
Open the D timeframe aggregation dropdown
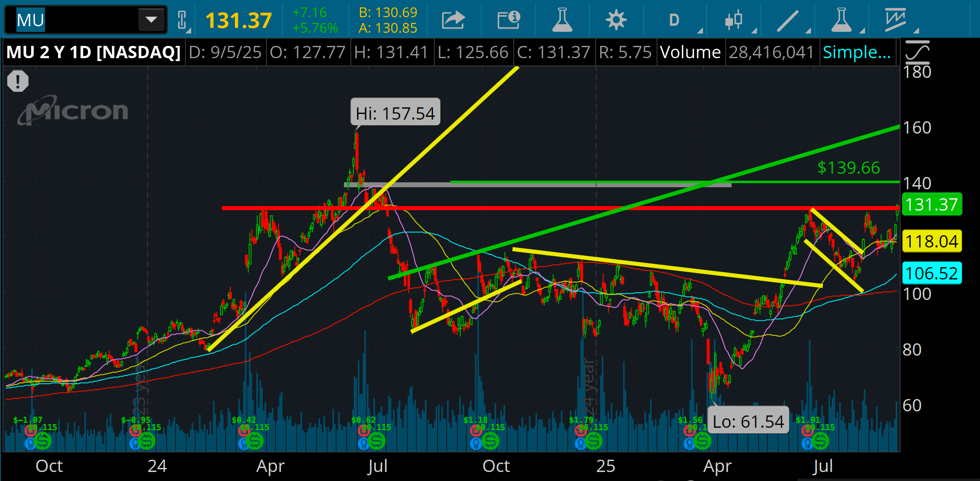(x=674, y=20)
